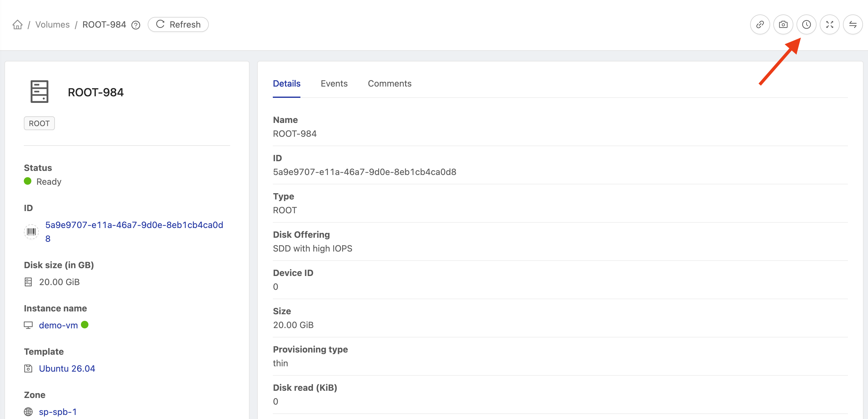Click the ROOT-984 volume storage icon

coord(40,91)
